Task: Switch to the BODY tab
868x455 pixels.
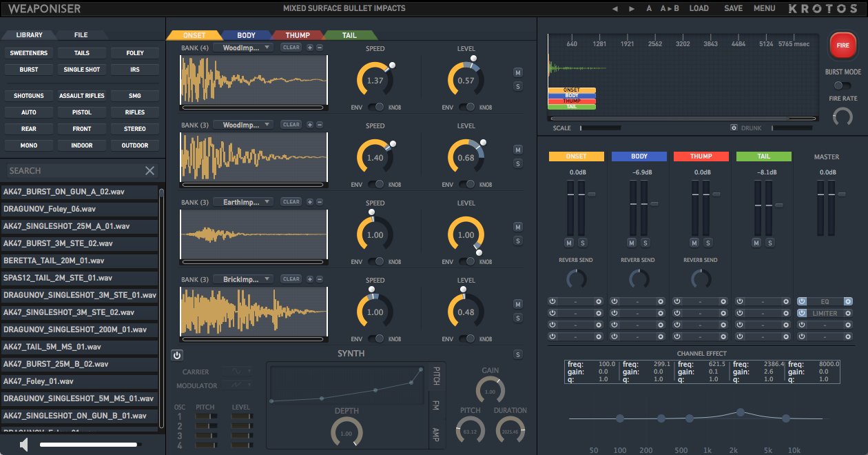Action: pos(246,35)
